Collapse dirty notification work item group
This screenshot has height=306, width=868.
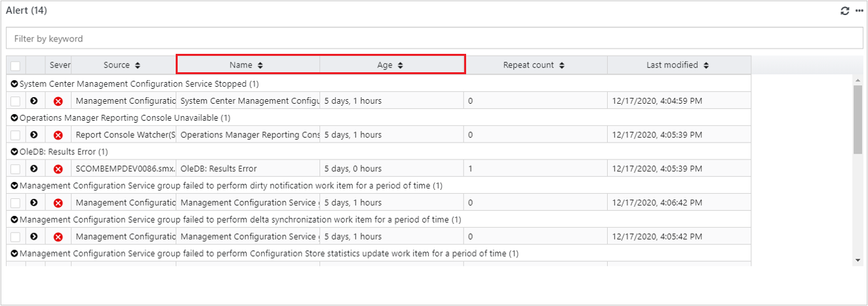coord(14,186)
